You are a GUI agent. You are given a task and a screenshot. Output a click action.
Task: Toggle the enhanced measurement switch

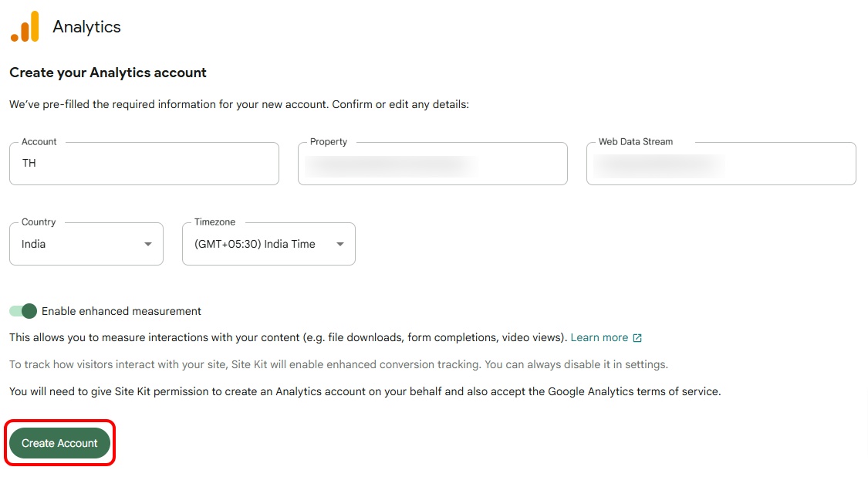pos(23,311)
